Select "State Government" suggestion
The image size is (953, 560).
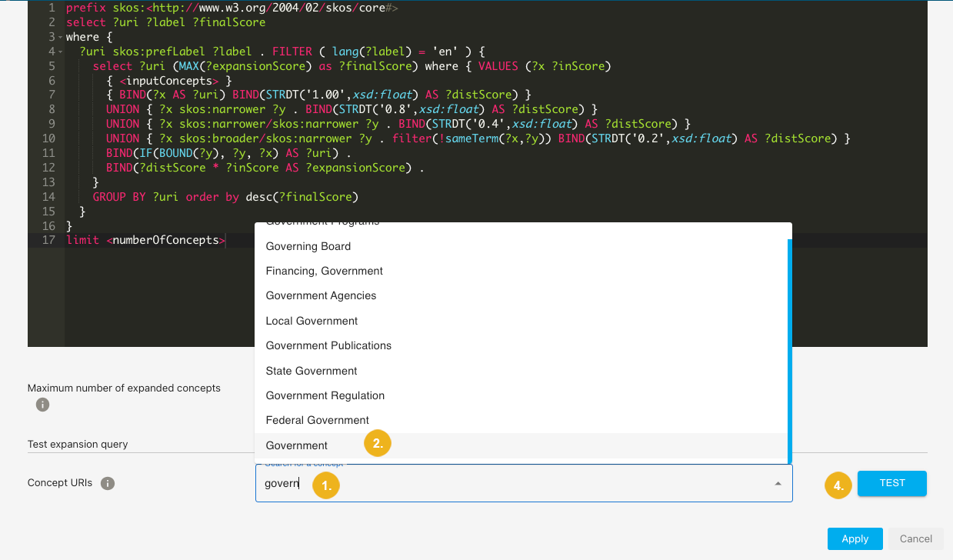pos(311,371)
